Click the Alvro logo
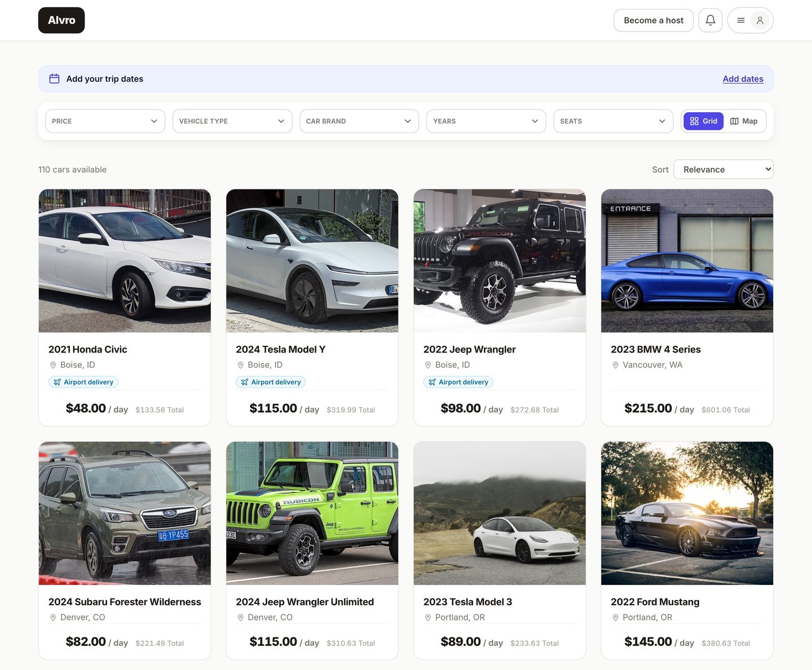The width and height of the screenshot is (812, 670). click(61, 20)
